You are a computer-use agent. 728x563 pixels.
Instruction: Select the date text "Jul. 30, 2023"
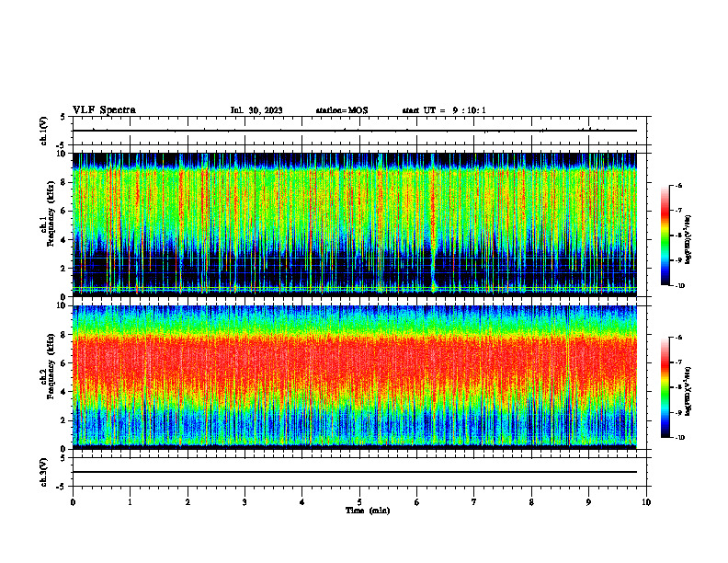(x=256, y=110)
